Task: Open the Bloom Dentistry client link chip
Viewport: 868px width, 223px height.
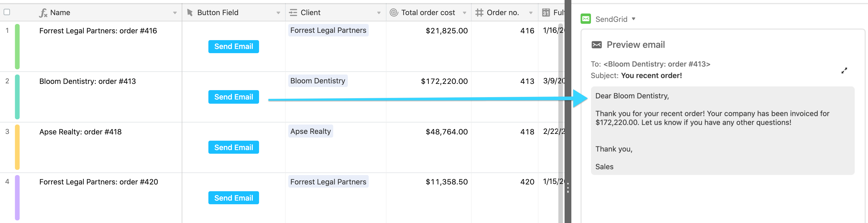Action: pyautogui.click(x=318, y=81)
